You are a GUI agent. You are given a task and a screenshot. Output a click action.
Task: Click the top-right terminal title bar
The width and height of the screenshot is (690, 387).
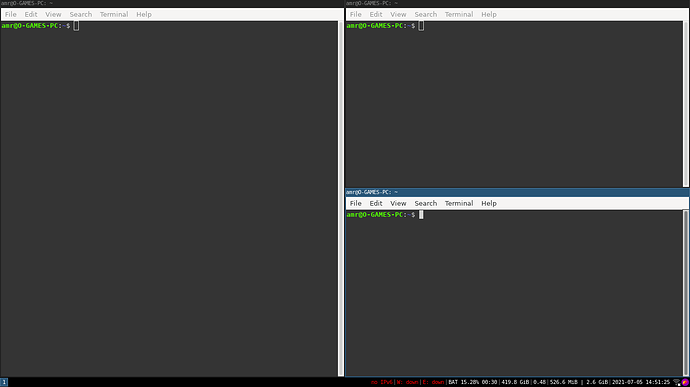pos(518,4)
